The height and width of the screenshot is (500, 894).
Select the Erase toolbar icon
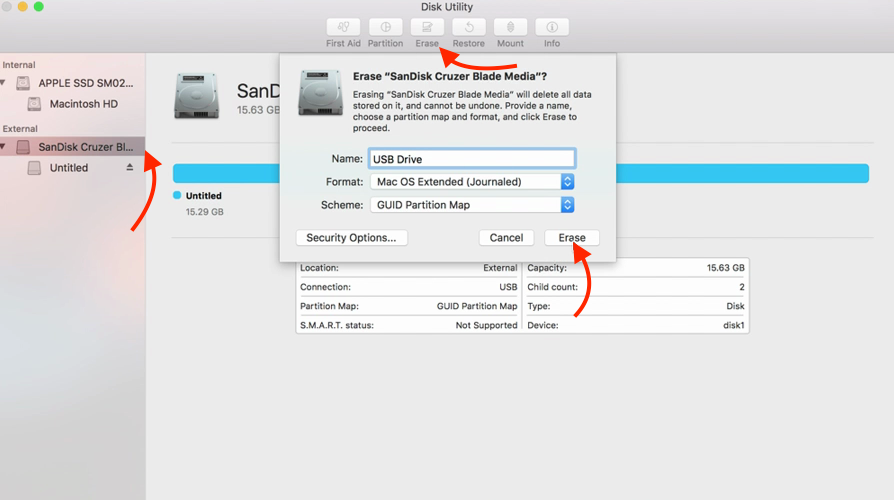[427, 28]
